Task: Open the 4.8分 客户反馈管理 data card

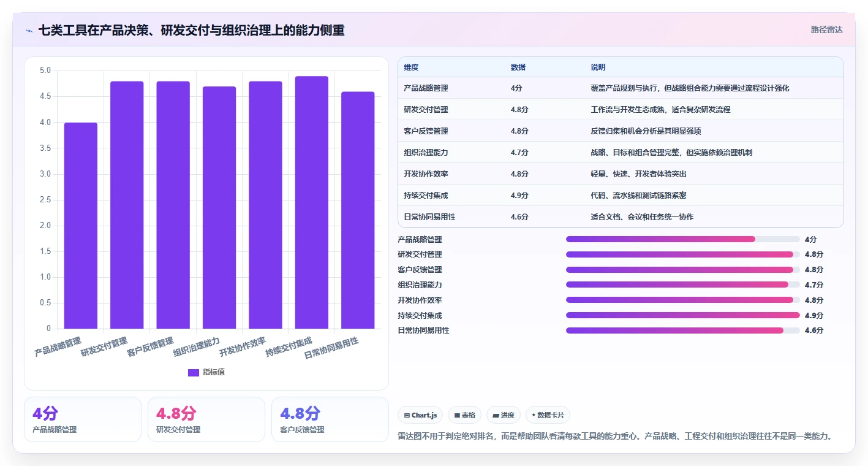Action: (330, 419)
